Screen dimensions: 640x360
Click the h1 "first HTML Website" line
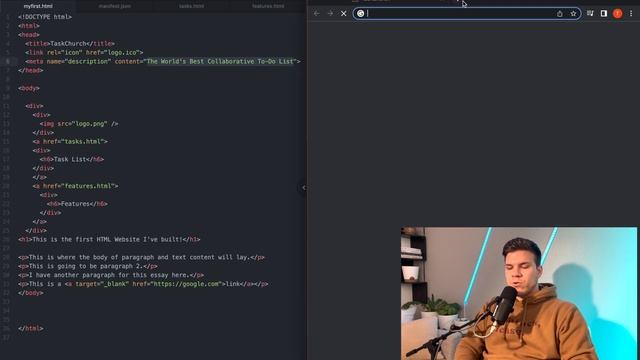(x=109, y=239)
